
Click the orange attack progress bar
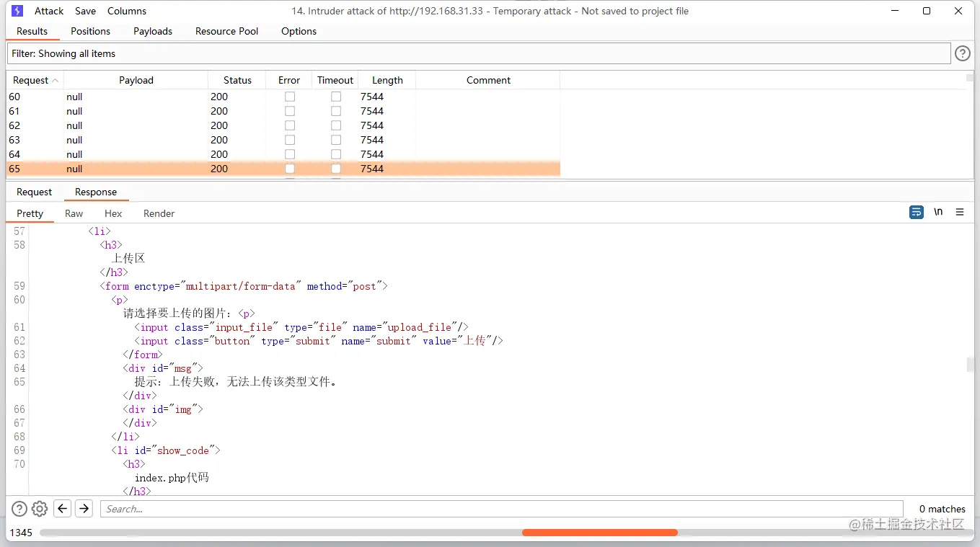click(600, 533)
